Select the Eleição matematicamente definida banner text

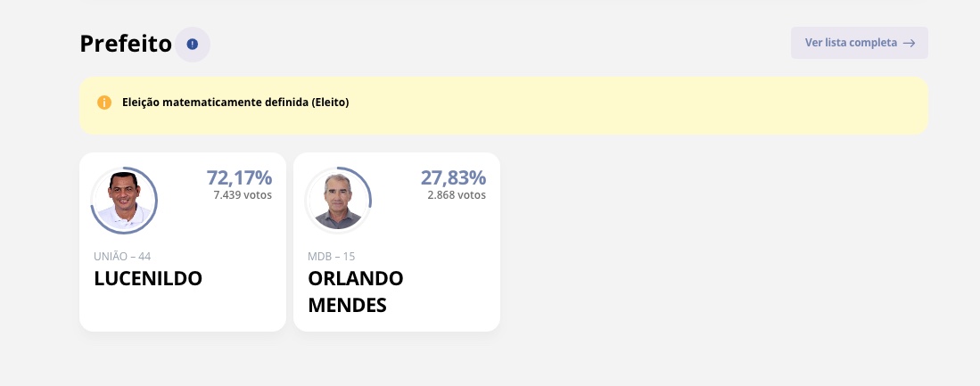235,103
